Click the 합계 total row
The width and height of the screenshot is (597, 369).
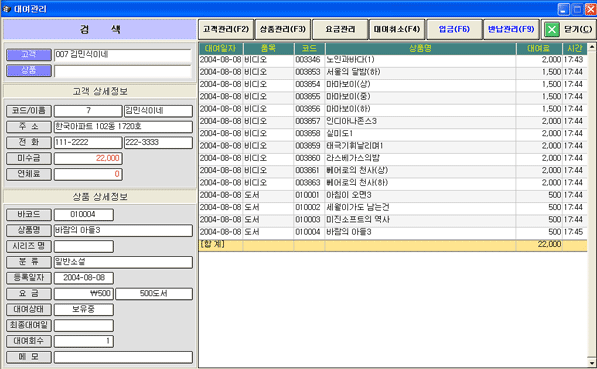392,245
